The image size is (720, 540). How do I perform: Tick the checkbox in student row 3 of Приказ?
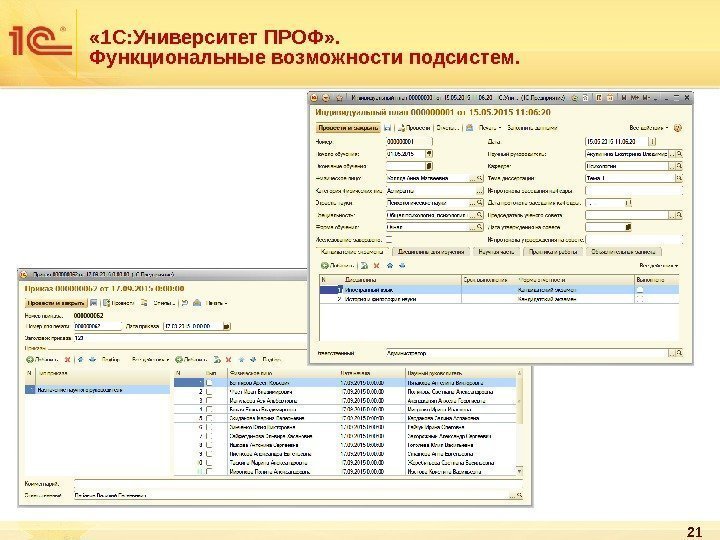click(209, 400)
